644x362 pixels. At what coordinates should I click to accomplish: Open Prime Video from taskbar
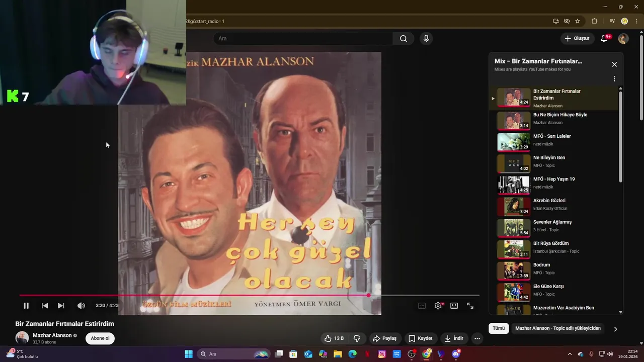[x=397, y=354]
